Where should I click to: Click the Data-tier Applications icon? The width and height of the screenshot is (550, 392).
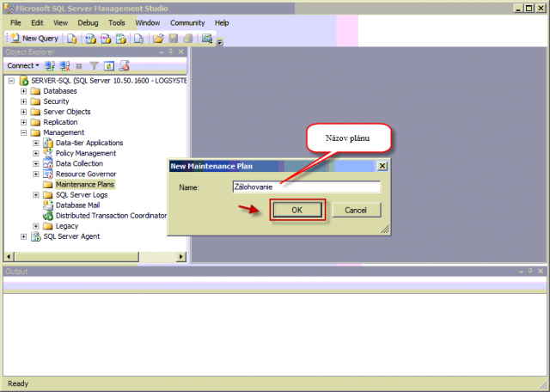[48, 143]
